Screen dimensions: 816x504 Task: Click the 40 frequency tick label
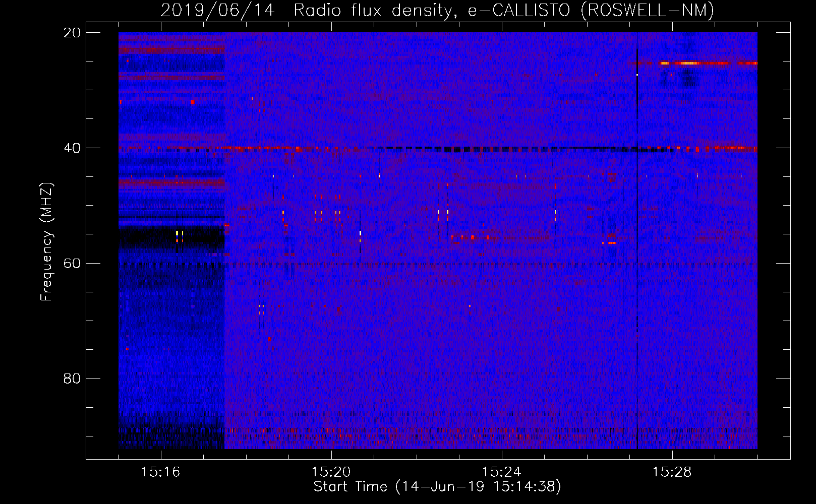[x=72, y=148]
